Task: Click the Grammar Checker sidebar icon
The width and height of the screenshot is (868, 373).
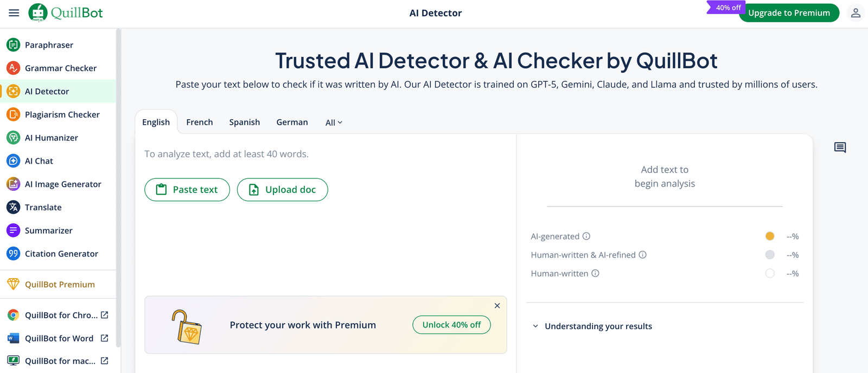Action: pos(14,68)
